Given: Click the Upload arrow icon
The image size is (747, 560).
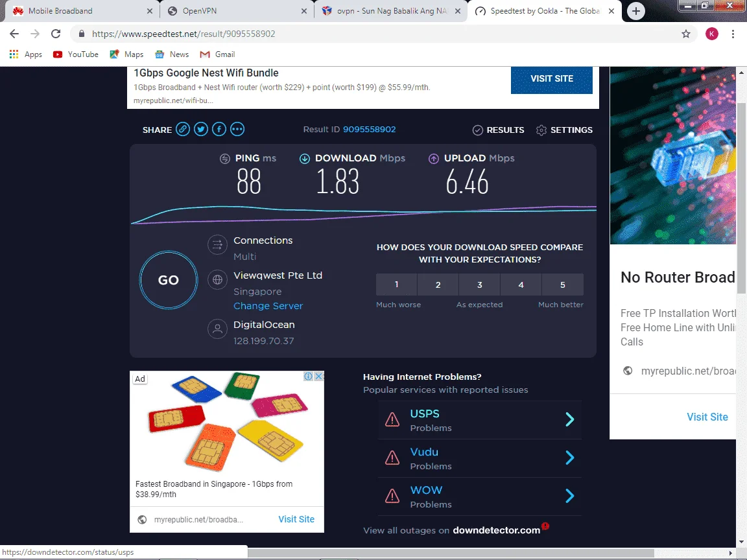Looking at the screenshot, I should 434,159.
